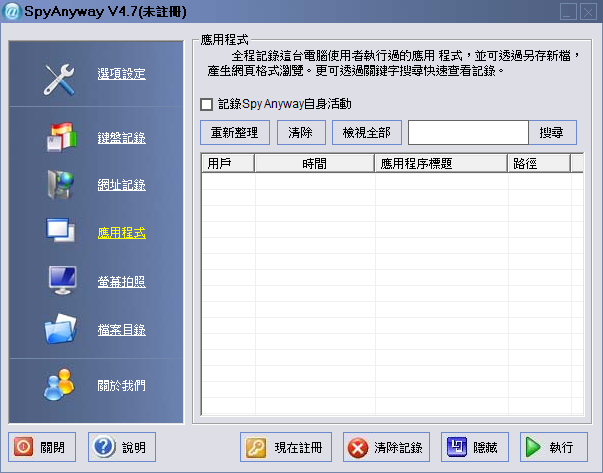Click the 螢幕拍照 monitor icon
This screenshot has height=473, width=603.
[x=60, y=281]
